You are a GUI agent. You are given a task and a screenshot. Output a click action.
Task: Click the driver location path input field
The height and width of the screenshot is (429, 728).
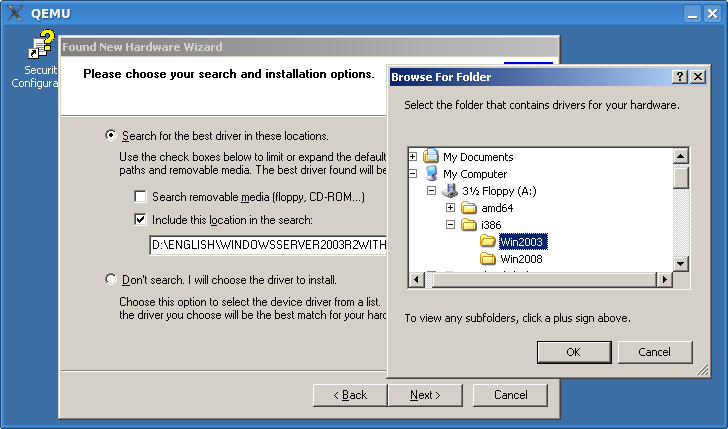click(x=268, y=245)
